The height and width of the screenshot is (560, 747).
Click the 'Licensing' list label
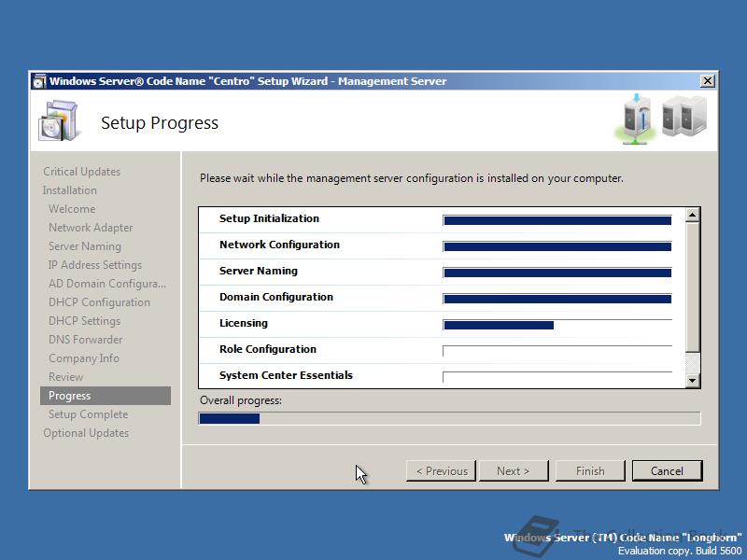[x=244, y=323]
